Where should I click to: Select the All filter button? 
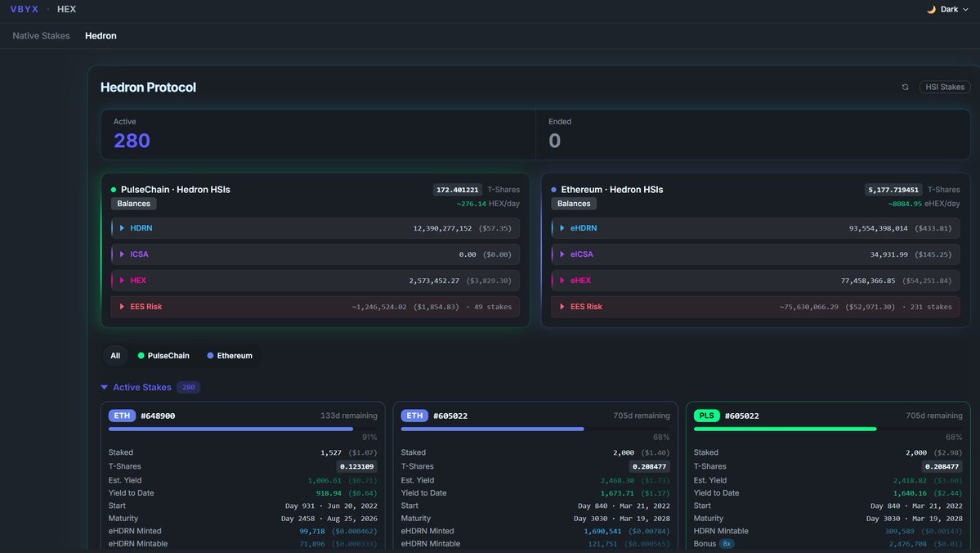pyautogui.click(x=114, y=355)
